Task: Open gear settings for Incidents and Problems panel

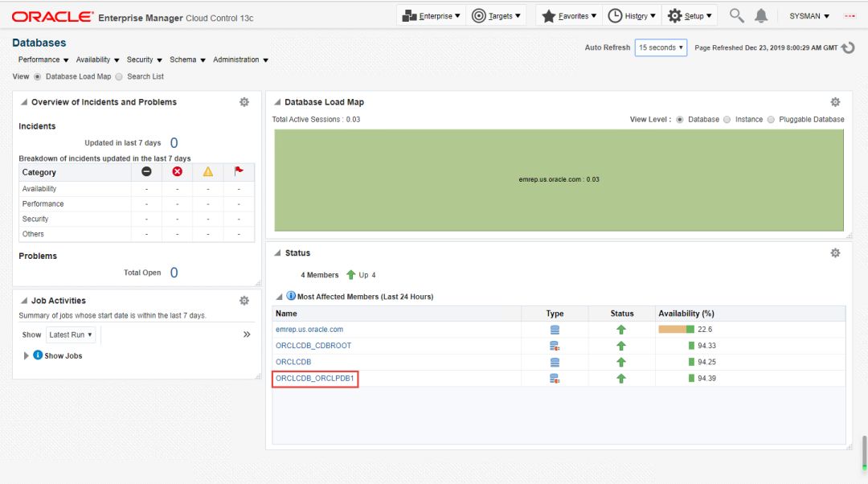Action: [x=244, y=102]
